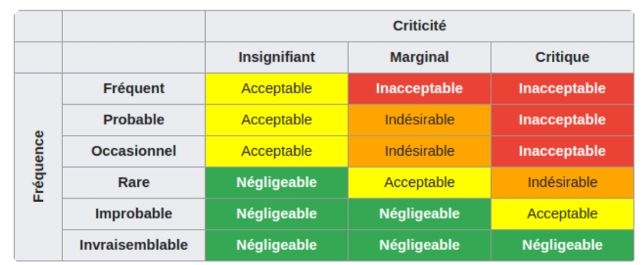Select the Fréquent row header

pyautogui.click(x=134, y=88)
